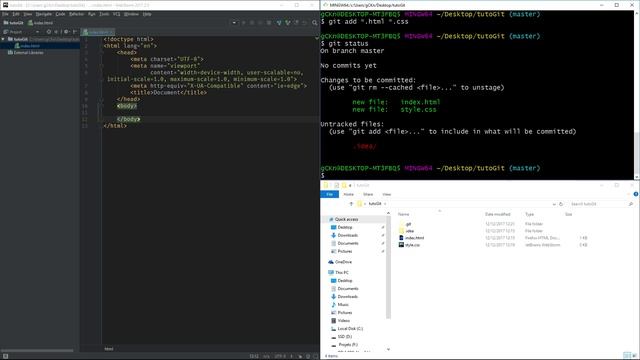Click the tutoGit address bar path segment
This screenshot has height=360, width=640.
[375, 204]
